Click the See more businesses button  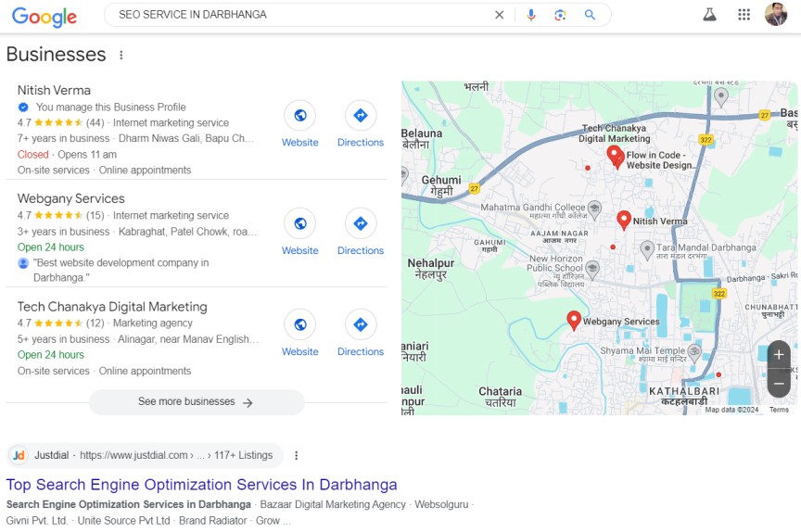click(x=197, y=402)
